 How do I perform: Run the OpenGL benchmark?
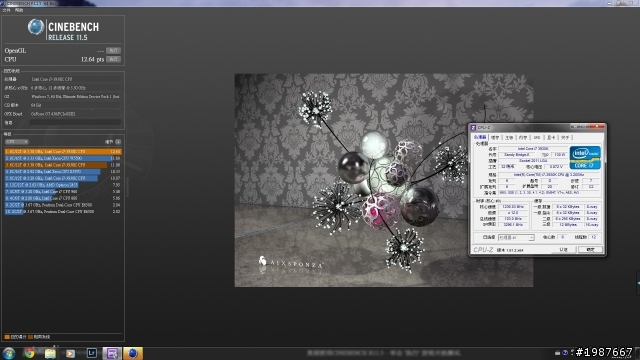coord(113,51)
